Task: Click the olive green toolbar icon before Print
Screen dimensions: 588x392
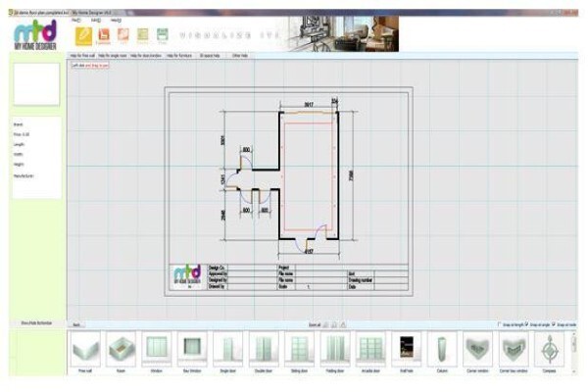Action: (x=142, y=35)
